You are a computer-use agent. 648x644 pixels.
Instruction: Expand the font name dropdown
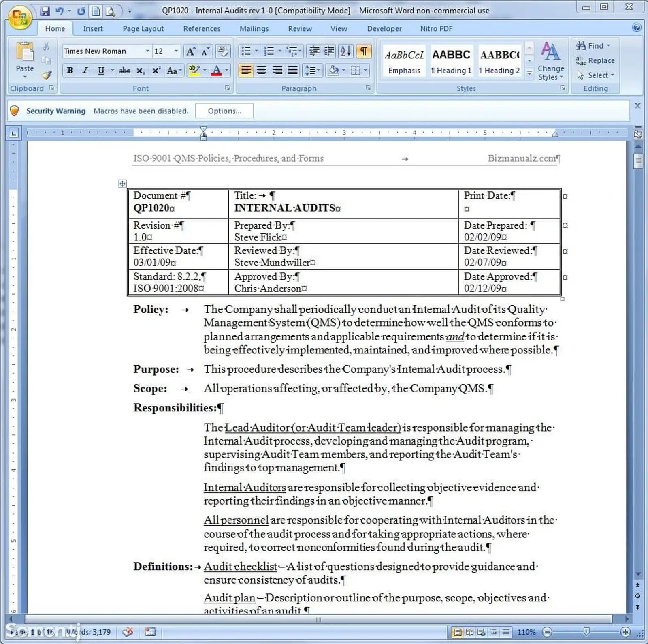(147, 51)
